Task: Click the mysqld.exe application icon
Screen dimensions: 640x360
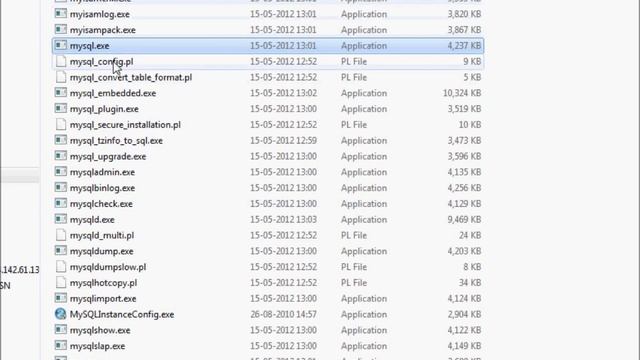Action: pyautogui.click(x=60, y=219)
